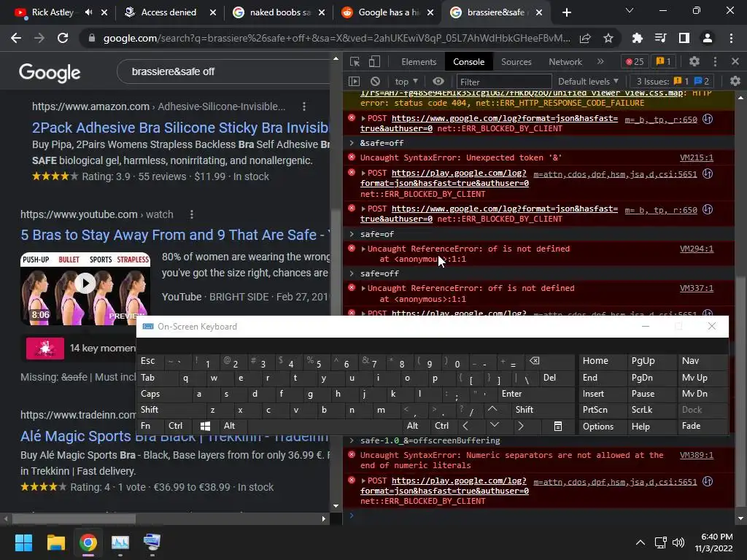
Task: Click the Enter key on On-Screen Keyboard
Action: (x=536, y=394)
